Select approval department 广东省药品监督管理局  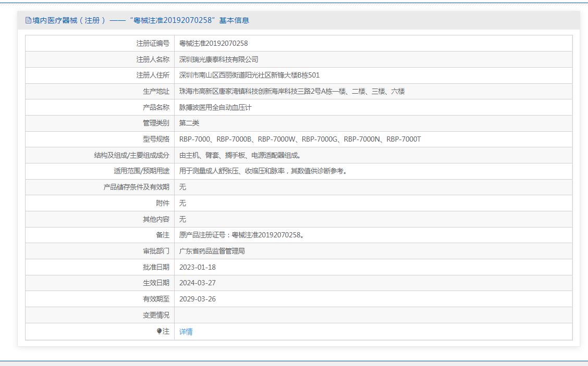tap(212, 251)
